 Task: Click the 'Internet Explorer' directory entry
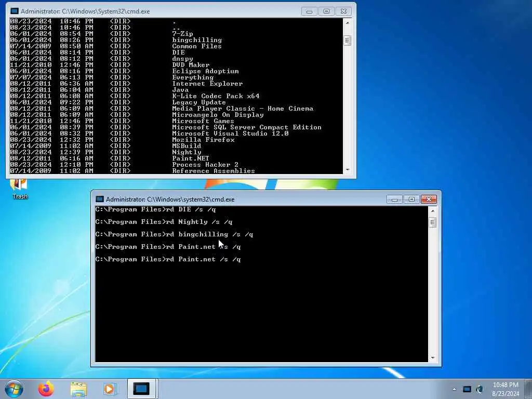[x=207, y=84]
